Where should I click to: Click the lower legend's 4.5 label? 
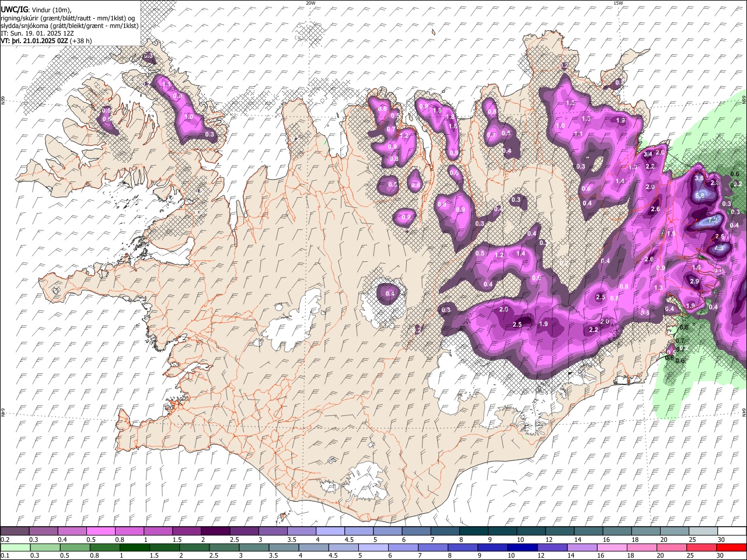coord(333,555)
